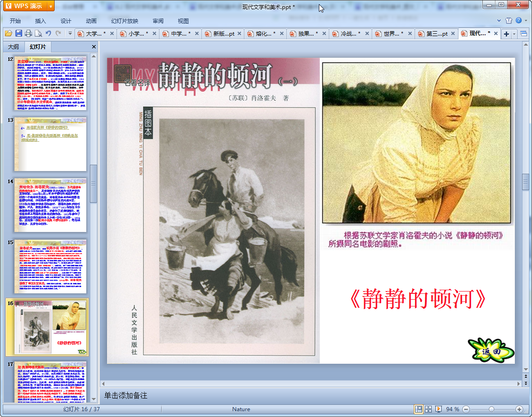
Task: Zoom out with the minus button
Action: pyautogui.click(x=466, y=409)
